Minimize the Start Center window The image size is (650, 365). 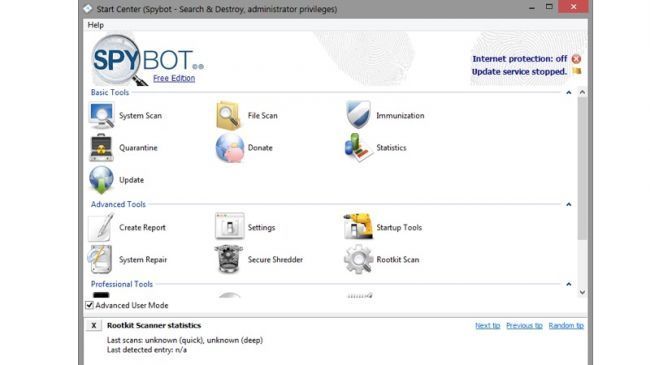(532, 7)
